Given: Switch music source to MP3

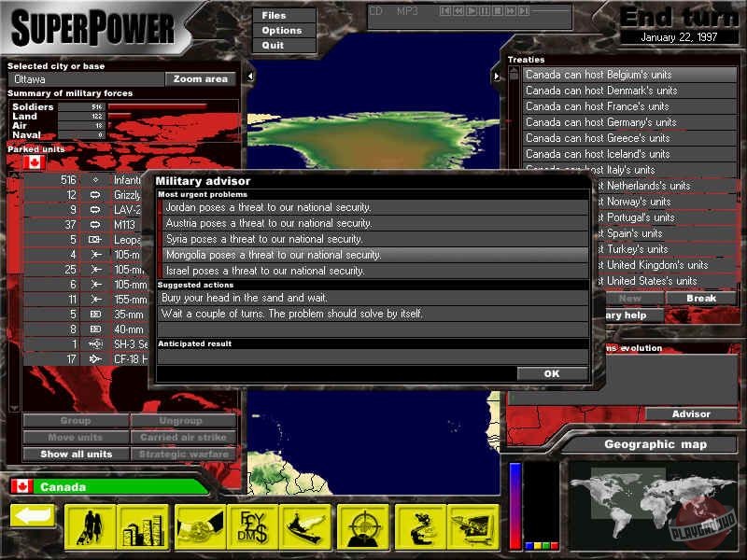Looking at the screenshot, I should click(407, 11).
